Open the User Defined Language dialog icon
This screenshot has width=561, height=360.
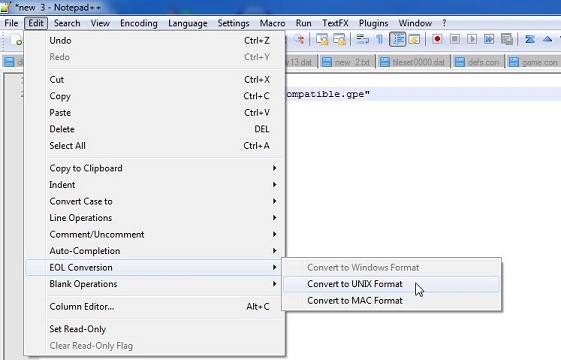pos(414,39)
